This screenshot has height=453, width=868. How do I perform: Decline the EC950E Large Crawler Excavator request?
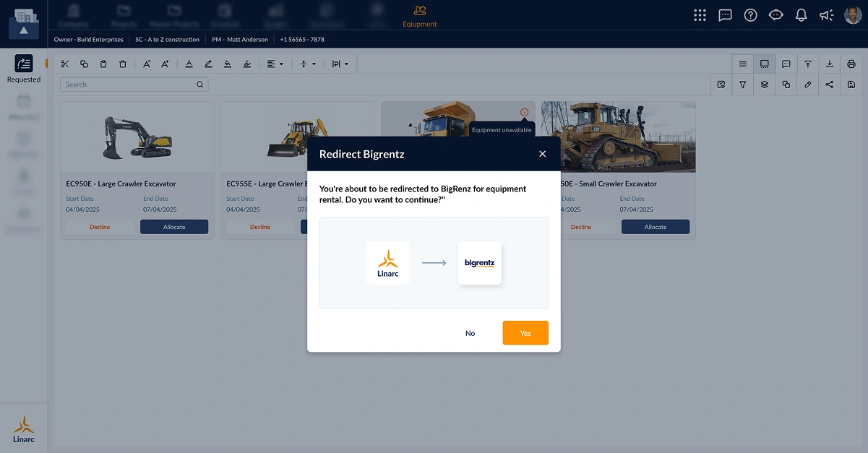point(100,227)
